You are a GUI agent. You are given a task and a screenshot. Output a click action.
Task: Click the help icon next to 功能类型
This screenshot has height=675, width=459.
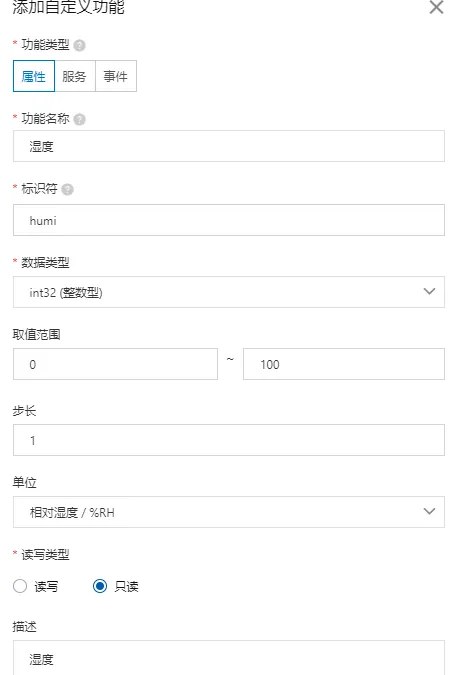coord(80,45)
